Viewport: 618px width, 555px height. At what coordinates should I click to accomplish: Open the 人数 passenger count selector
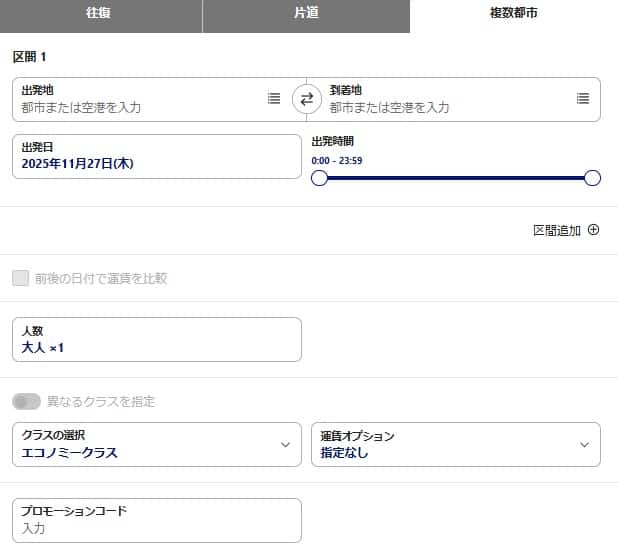coord(157,339)
